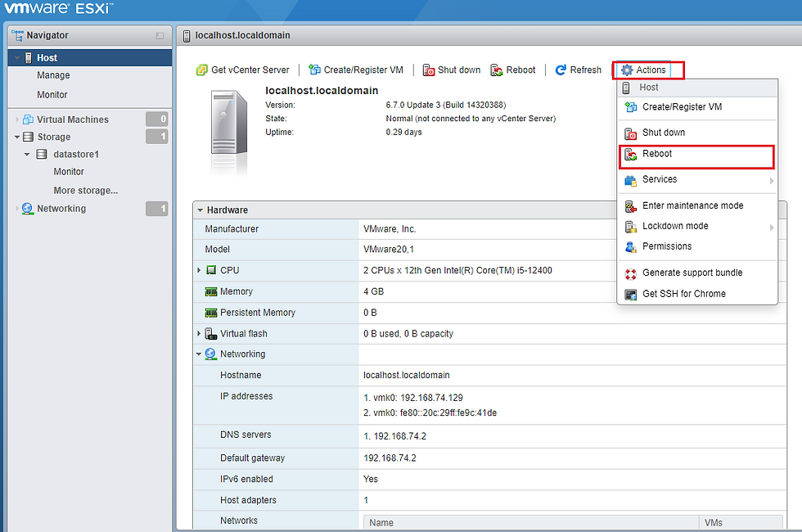Click the Actions gear icon
The width and height of the screenshot is (802, 532).
(627, 70)
